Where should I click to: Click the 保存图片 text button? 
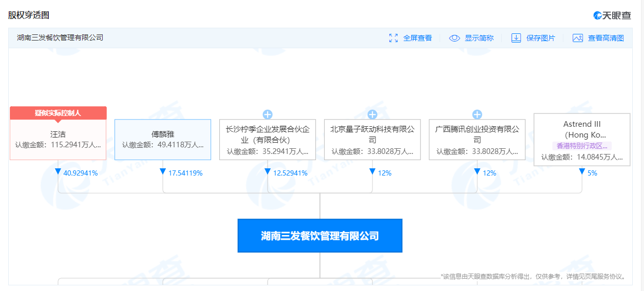click(x=541, y=38)
